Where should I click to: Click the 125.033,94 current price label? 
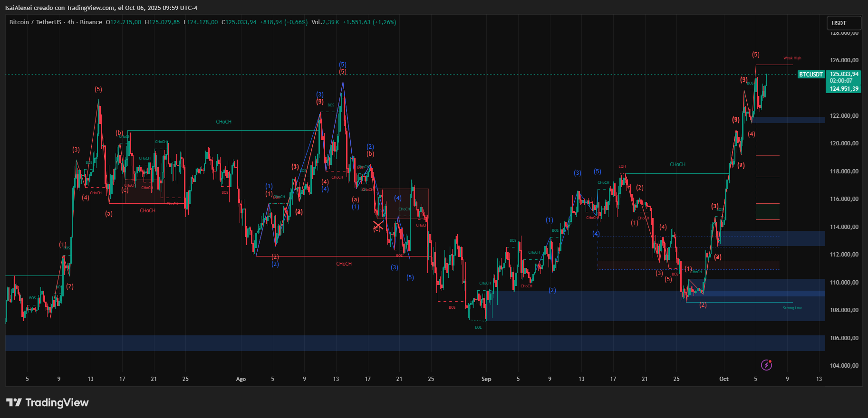pos(844,74)
